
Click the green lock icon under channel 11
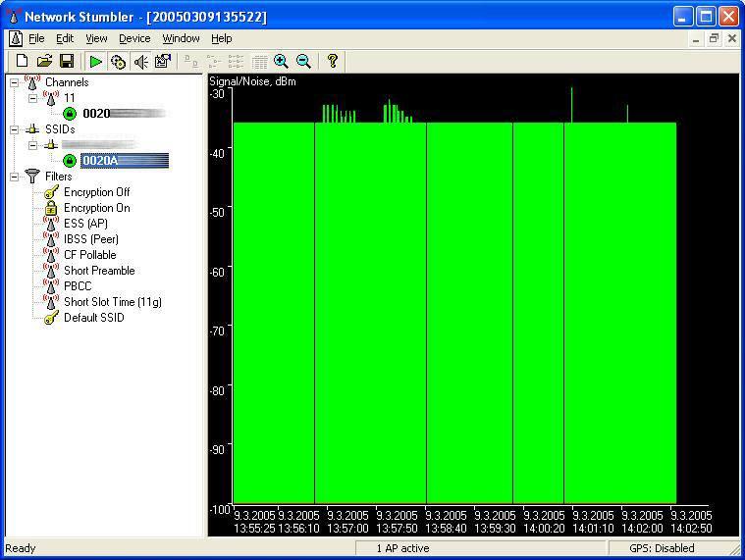70,114
